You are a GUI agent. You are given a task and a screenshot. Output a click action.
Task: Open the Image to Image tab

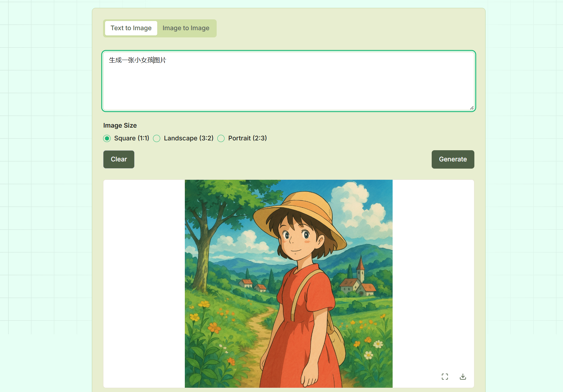186,28
